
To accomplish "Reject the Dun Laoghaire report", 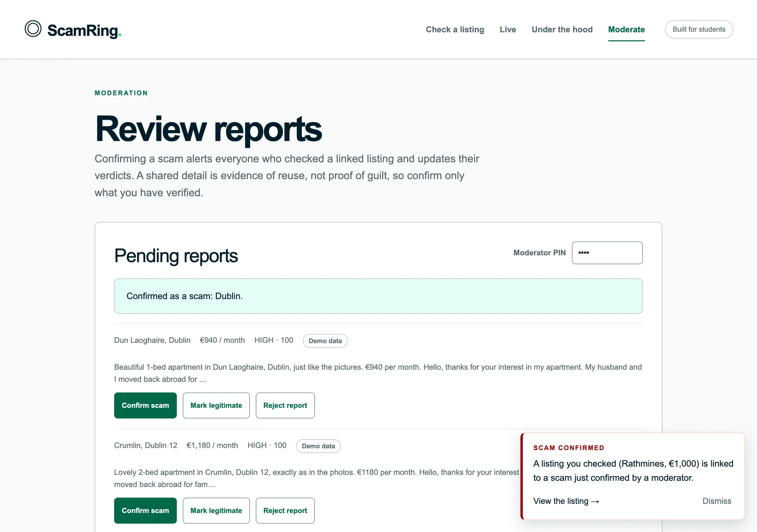I will click(285, 405).
